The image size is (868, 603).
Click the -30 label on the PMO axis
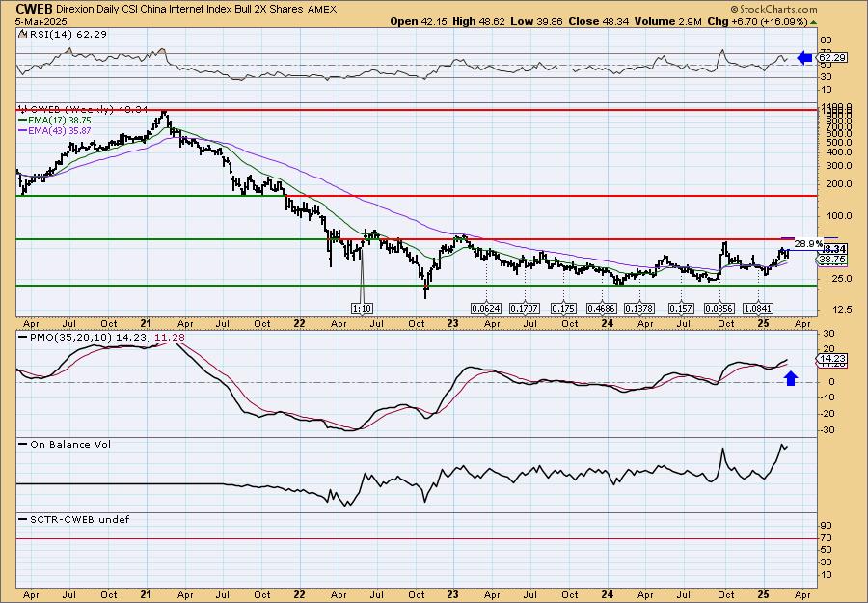(827, 429)
